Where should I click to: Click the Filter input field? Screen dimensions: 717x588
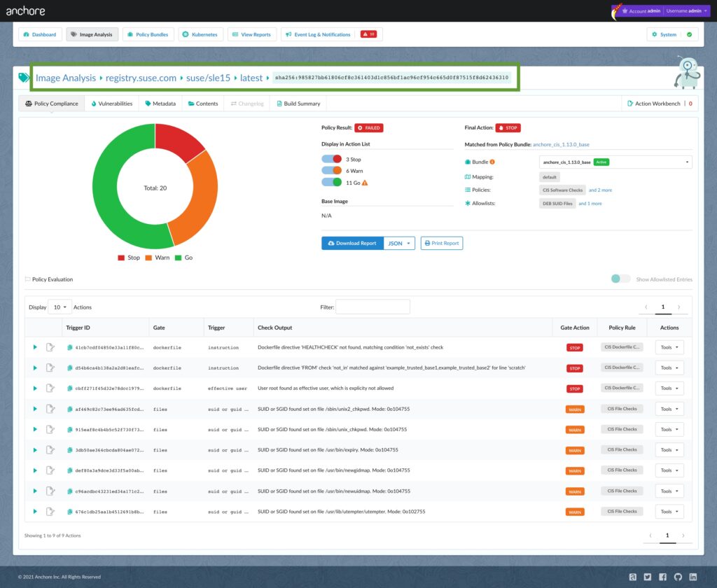click(373, 307)
